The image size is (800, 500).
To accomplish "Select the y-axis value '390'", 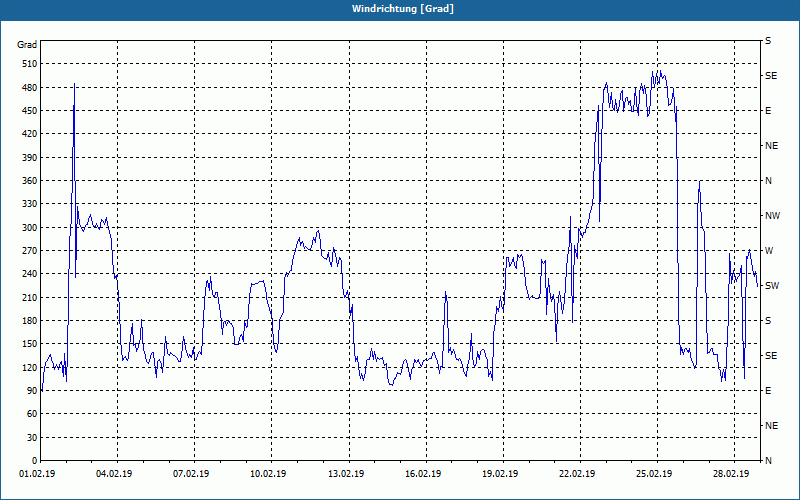I will coord(30,158).
